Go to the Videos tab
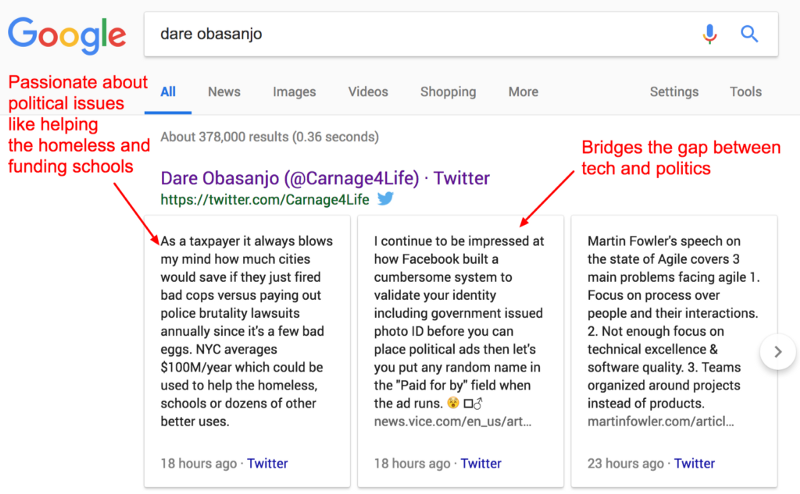800x494 pixels. point(368,92)
